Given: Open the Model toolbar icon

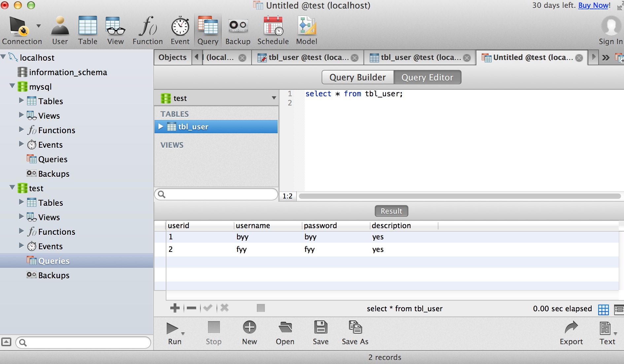Looking at the screenshot, I should 306,30.
